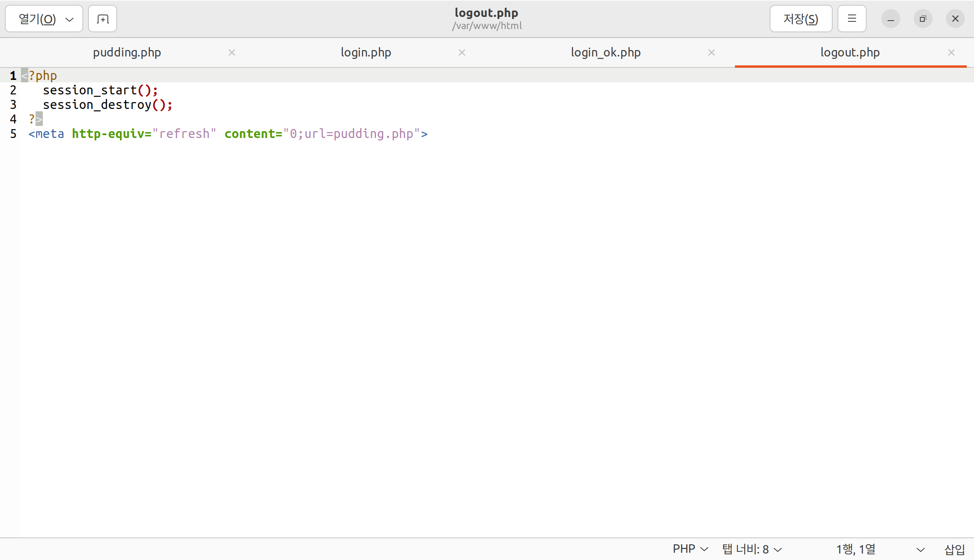Toggle the 삽입 insert mode indicator
This screenshot has width=974, height=560.
(954, 549)
